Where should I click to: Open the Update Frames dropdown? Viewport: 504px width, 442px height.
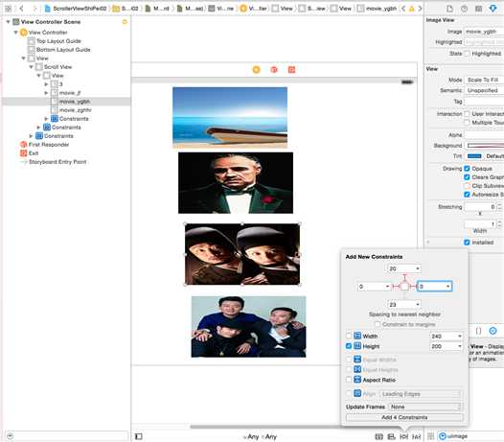pyautogui.click(x=425, y=407)
